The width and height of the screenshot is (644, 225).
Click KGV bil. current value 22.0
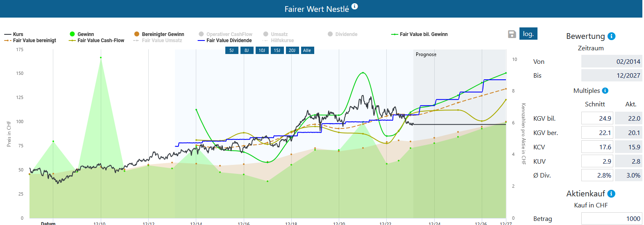(628, 118)
